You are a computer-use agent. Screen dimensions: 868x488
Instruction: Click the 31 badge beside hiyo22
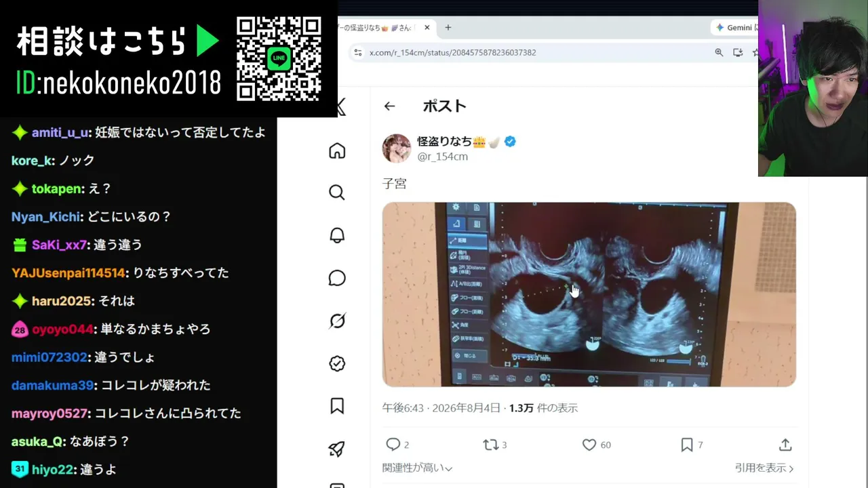20,469
